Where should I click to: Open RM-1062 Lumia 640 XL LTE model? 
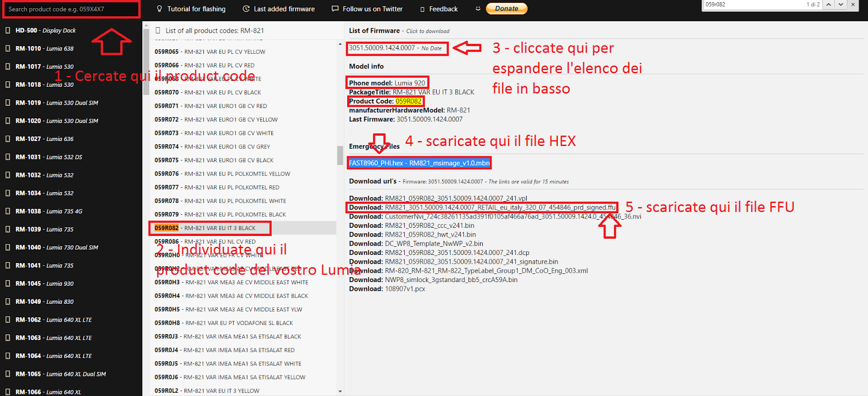pyautogui.click(x=54, y=320)
